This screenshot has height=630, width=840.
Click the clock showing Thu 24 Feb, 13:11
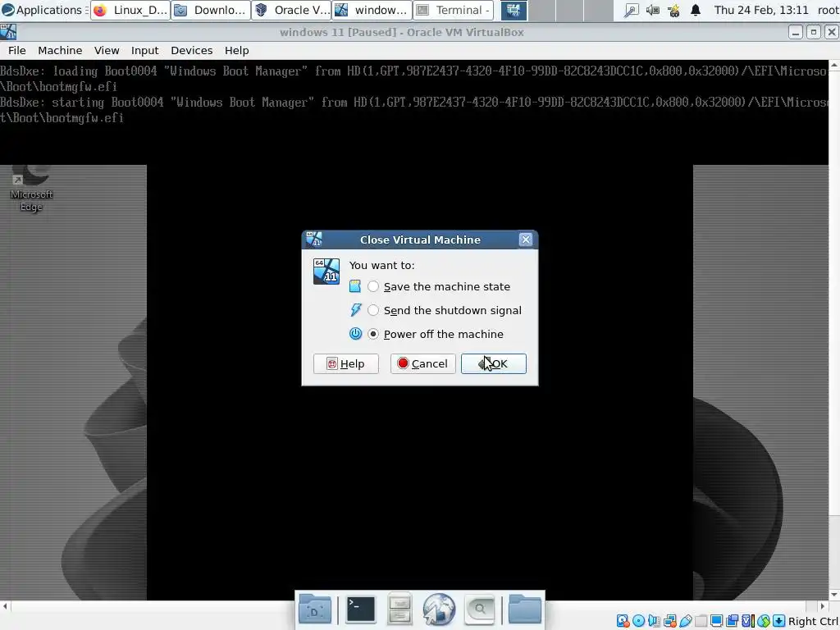coord(760,10)
